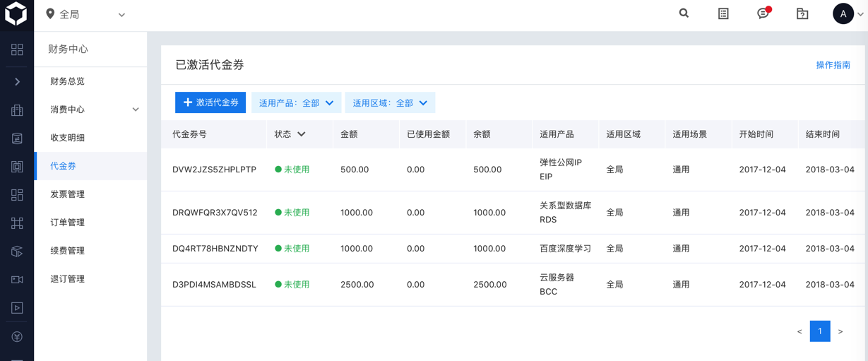Open the search magnifier in header
This screenshot has width=868, height=361.
coord(684,13)
